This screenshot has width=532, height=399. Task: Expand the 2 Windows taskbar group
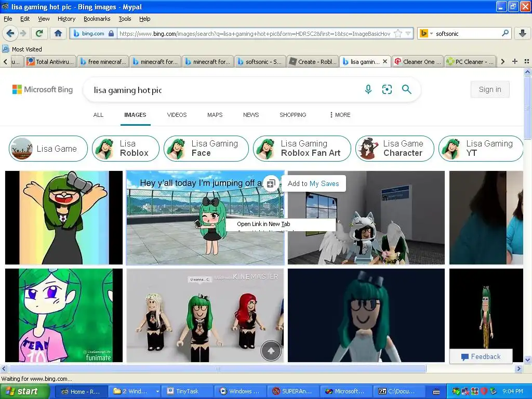(x=135, y=391)
